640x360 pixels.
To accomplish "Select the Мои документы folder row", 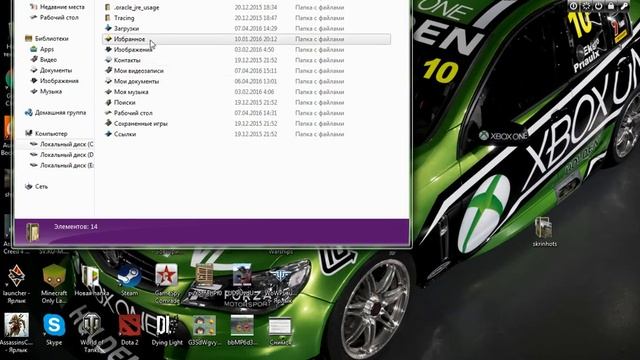I will 247,82.
